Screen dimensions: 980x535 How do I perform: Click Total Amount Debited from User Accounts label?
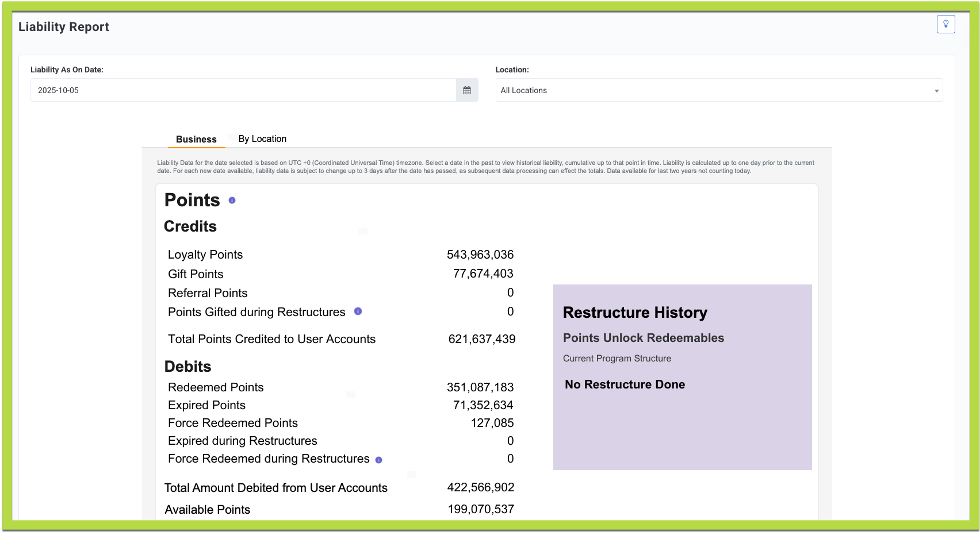pos(276,488)
